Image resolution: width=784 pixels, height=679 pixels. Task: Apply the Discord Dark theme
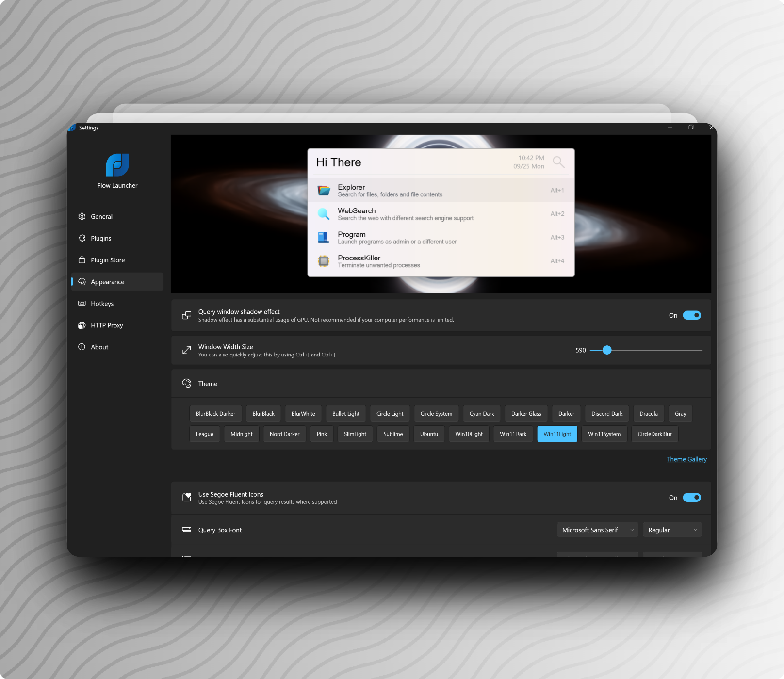tap(607, 414)
